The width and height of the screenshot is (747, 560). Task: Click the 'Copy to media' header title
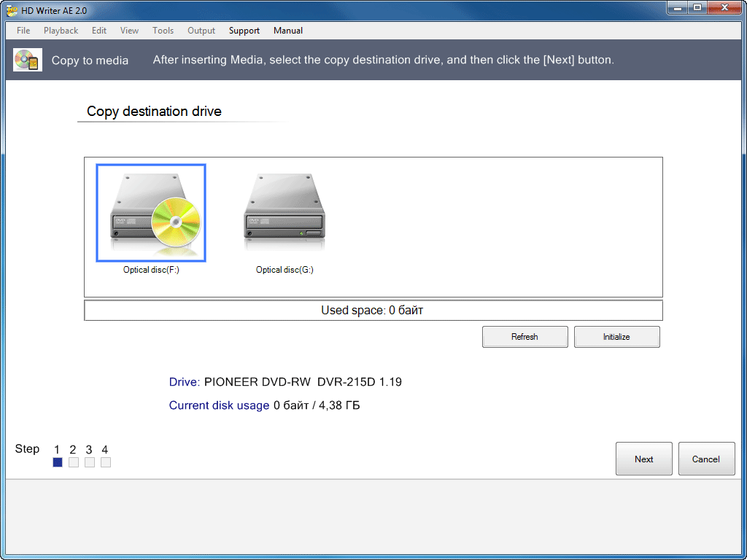coord(90,61)
